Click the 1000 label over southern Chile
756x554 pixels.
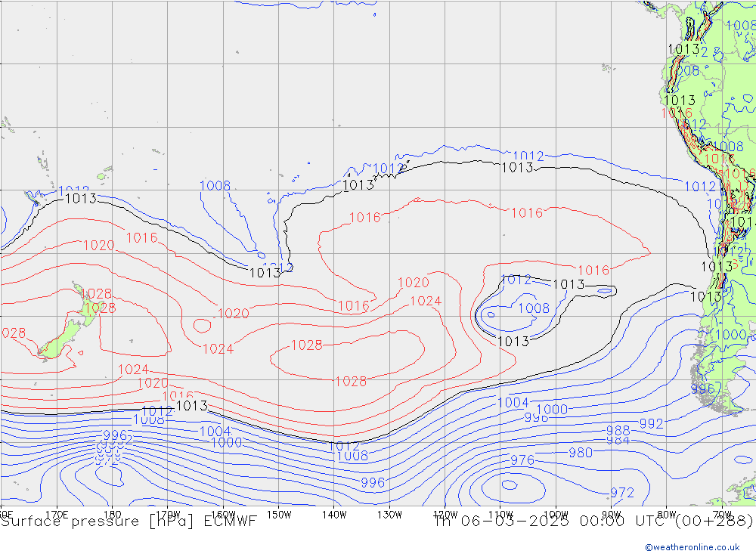pos(731,335)
